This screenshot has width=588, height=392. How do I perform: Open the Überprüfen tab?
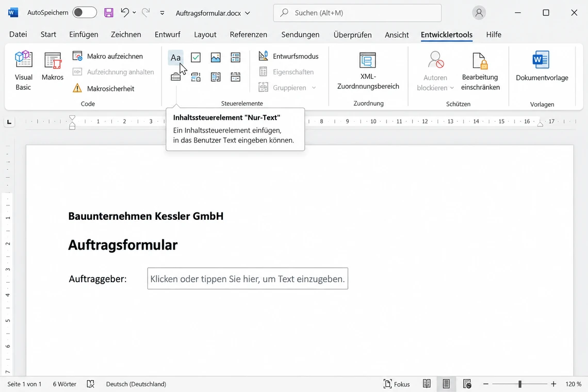tap(352, 35)
